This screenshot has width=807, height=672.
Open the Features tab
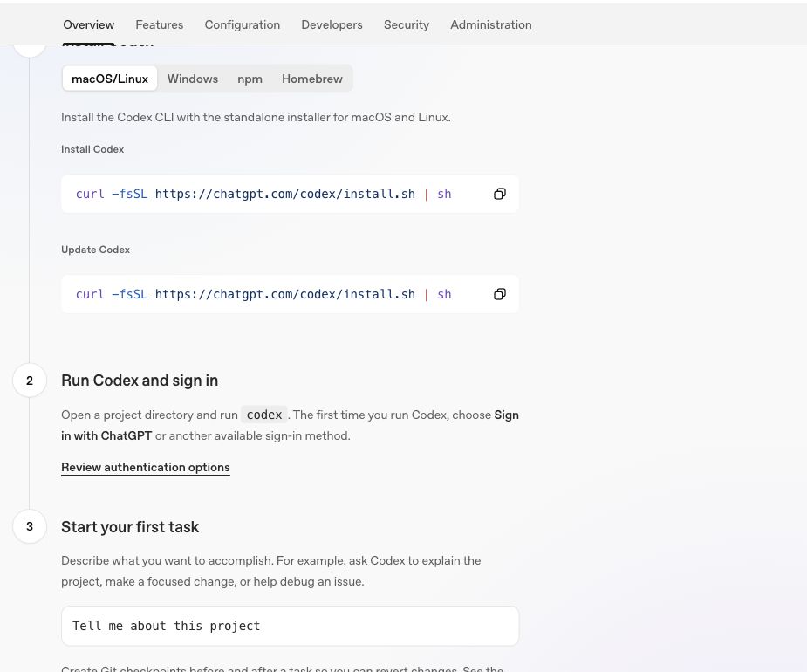point(160,24)
